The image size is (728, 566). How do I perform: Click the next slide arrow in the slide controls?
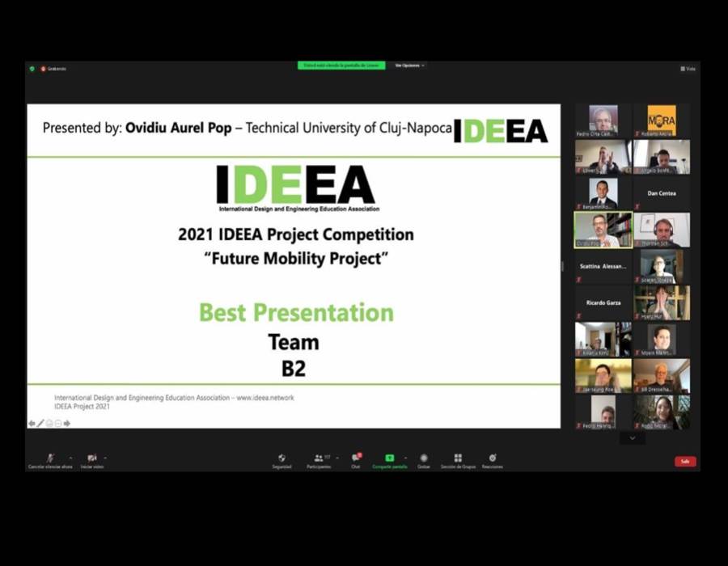[x=67, y=423]
